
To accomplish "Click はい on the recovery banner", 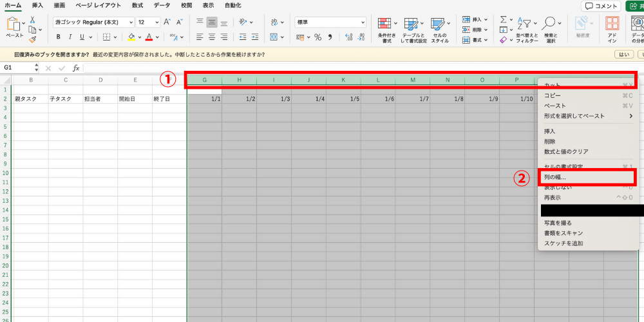I will point(623,55).
